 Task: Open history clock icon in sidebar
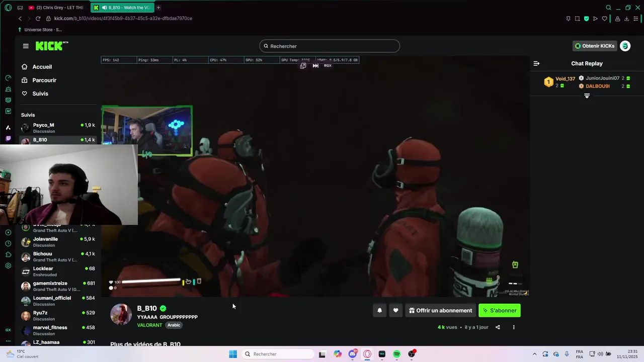[8, 243]
